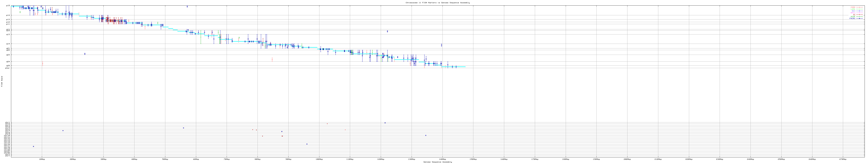Click the outlier marker at q23 near 24Mbp
Viewport: 868px width, 163px height.
coord(85,54)
